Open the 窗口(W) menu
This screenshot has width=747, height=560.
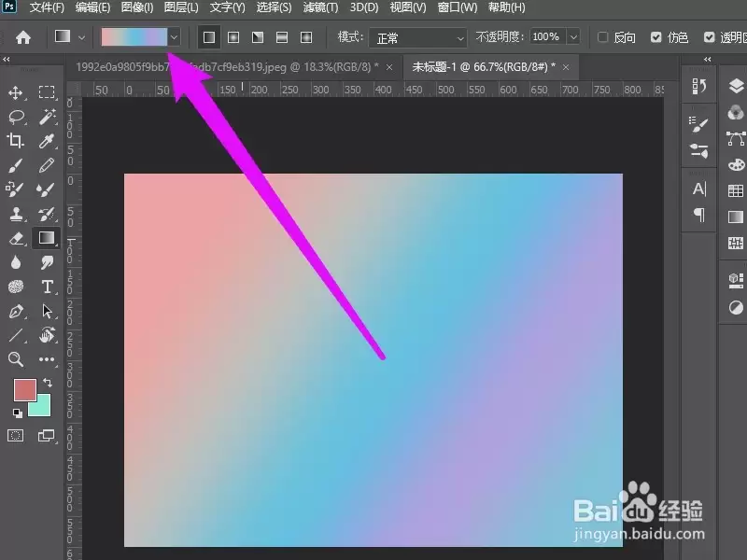click(x=458, y=7)
